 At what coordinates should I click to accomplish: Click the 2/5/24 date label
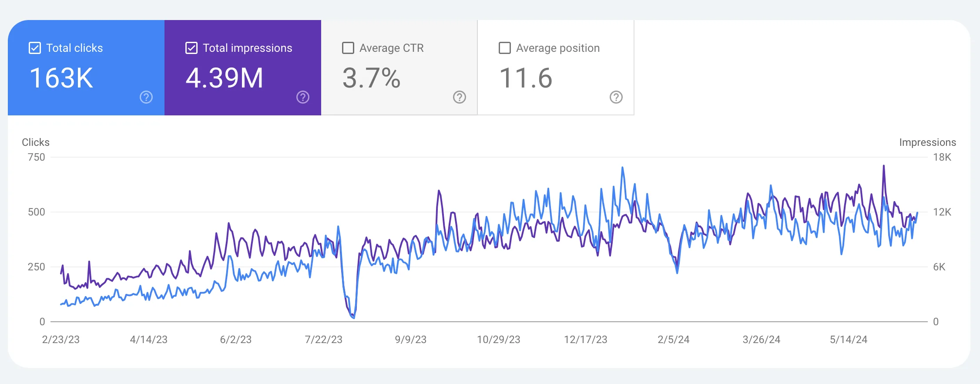tap(674, 340)
